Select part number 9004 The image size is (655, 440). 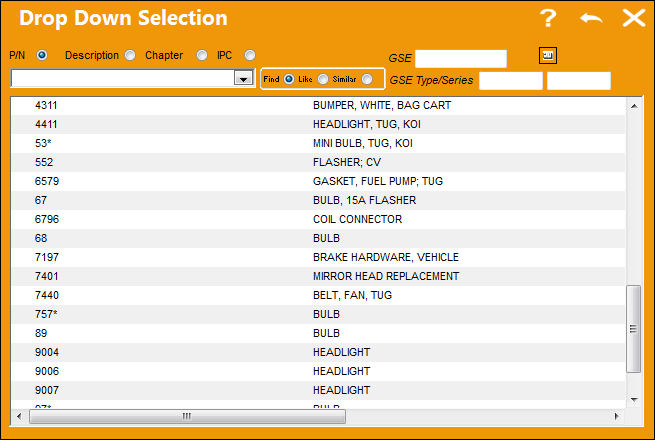[x=47, y=353]
